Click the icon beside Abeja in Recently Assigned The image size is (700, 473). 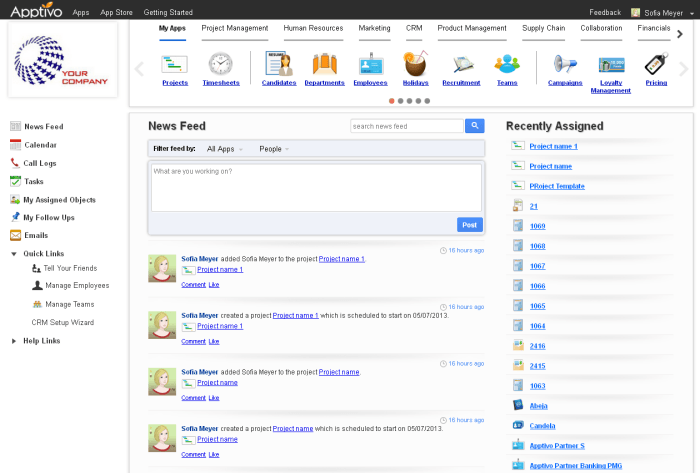(518, 405)
